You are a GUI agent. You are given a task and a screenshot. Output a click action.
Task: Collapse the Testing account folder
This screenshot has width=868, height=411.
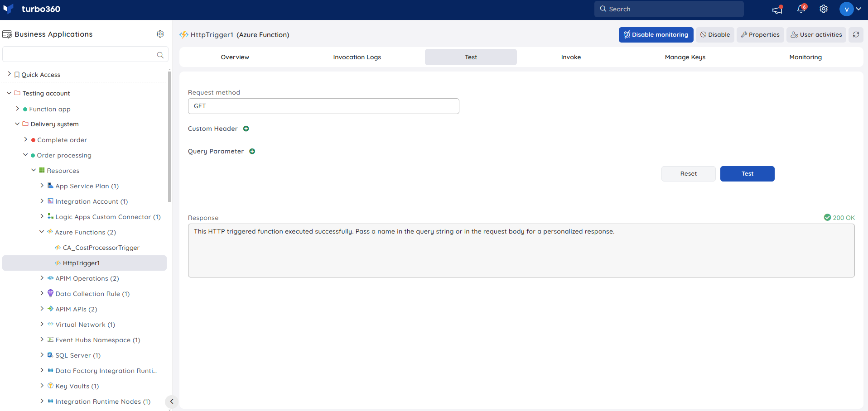point(9,93)
